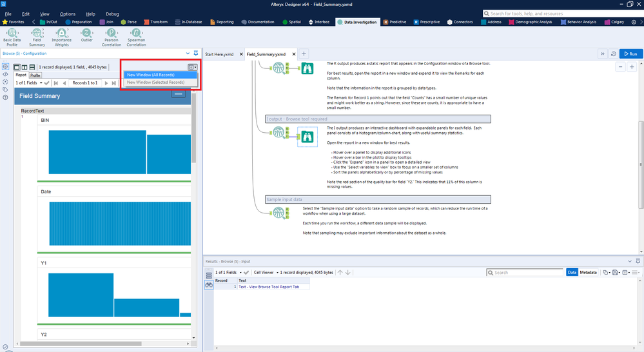This screenshot has height=352, width=644.
Task: Pin the Results window
Action: (x=638, y=261)
